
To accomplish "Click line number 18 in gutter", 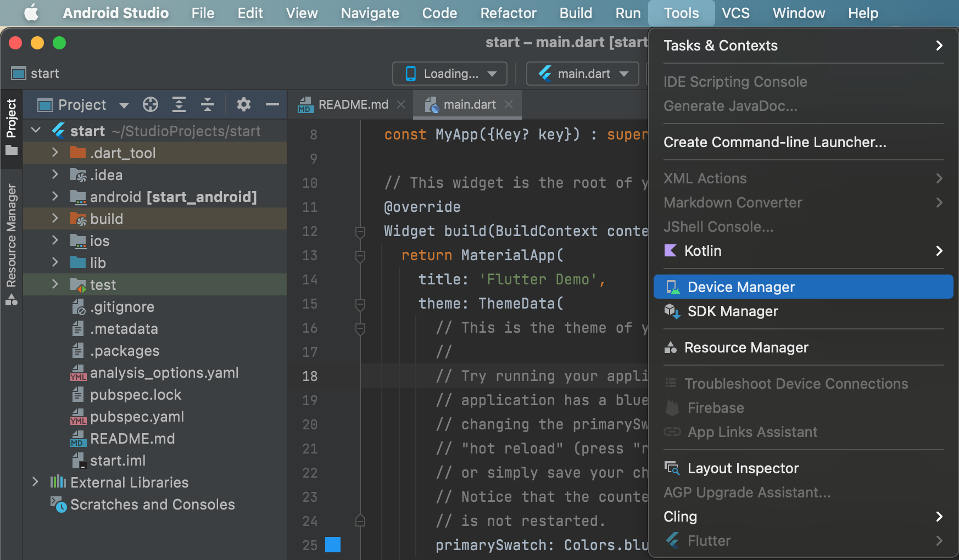I will [310, 376].
